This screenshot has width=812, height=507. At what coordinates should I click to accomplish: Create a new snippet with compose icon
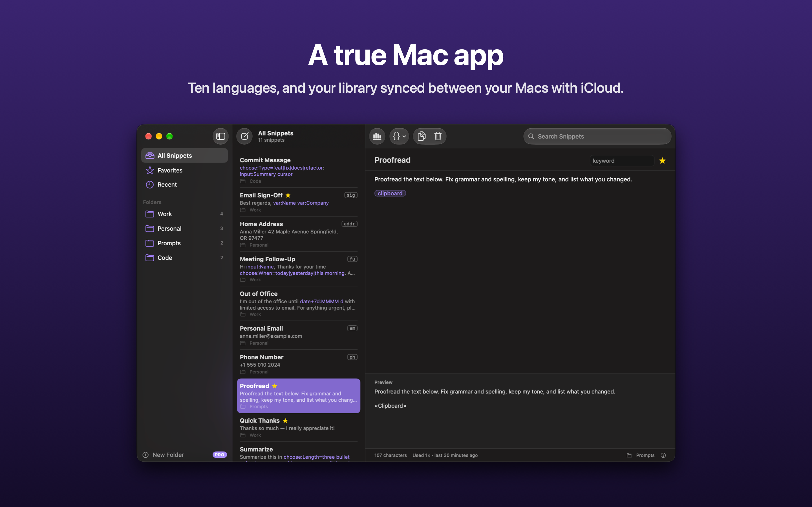point(244,136)
